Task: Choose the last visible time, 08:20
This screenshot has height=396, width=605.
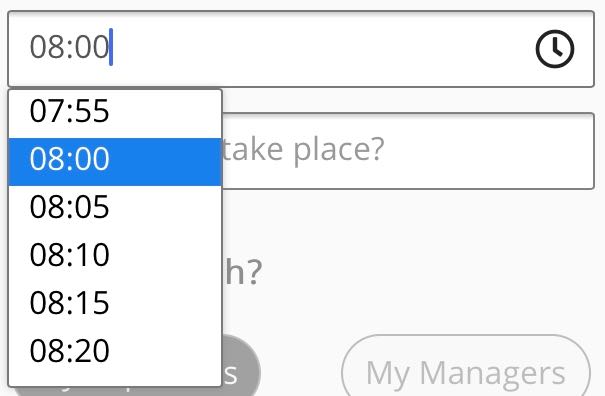Action: (115, 353)
